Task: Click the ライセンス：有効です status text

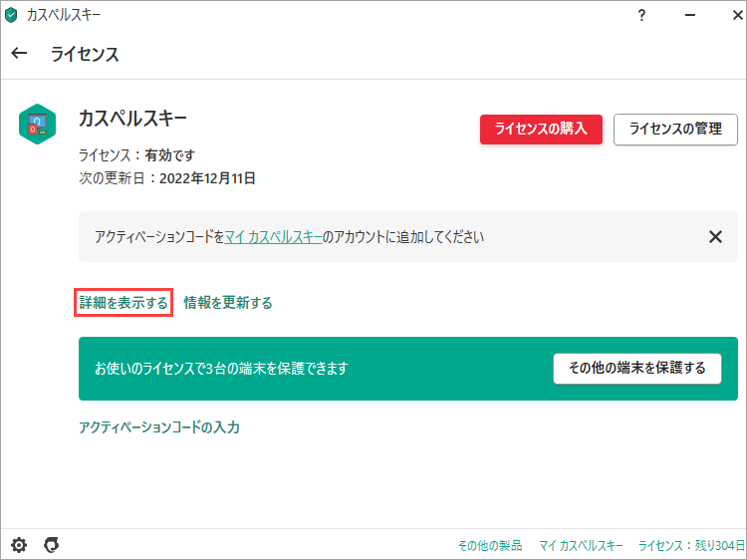Action: click(137, 155)
